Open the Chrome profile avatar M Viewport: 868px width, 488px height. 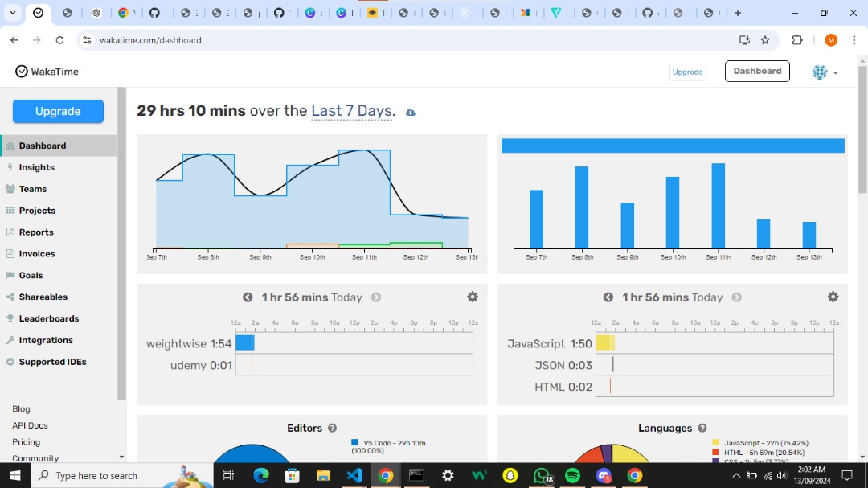831,40
